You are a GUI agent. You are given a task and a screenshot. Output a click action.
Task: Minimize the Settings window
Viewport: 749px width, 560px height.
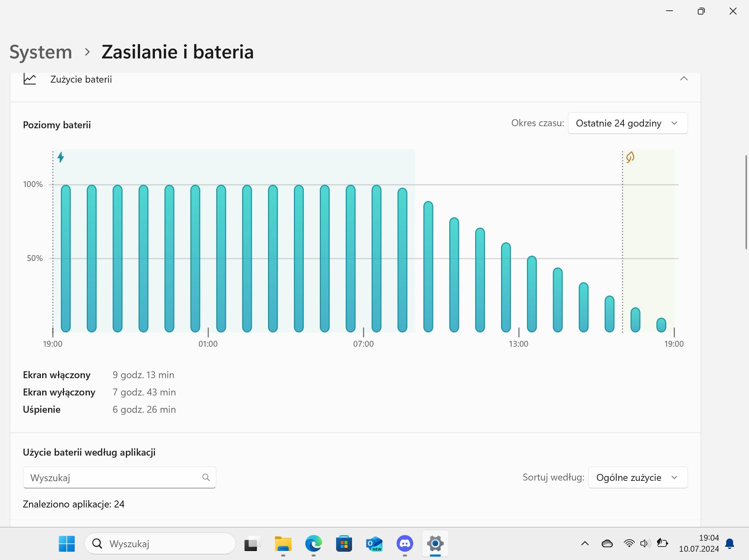point(669,11)
